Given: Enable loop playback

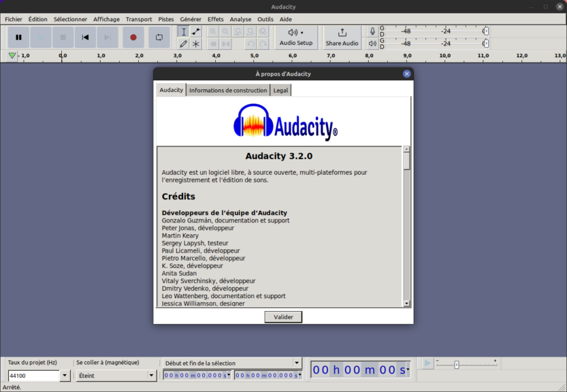Looking at the screenshot, I should (159, 37).
